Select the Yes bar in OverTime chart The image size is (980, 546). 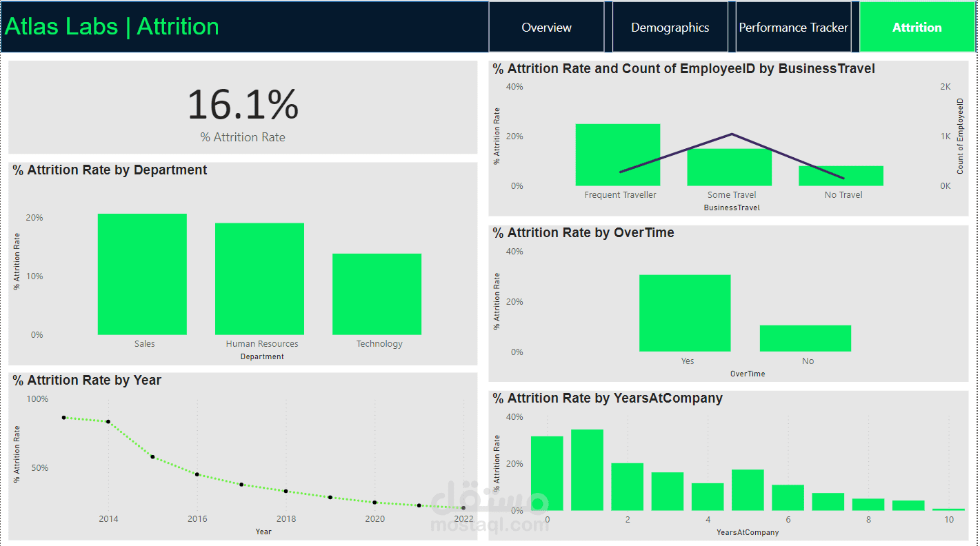pos(685,314)
